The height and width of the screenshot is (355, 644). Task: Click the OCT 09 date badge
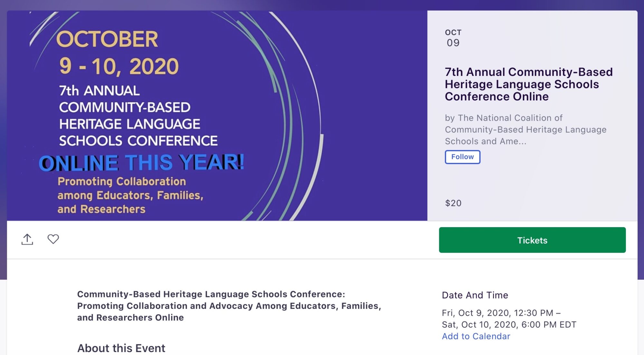[453, 38]
